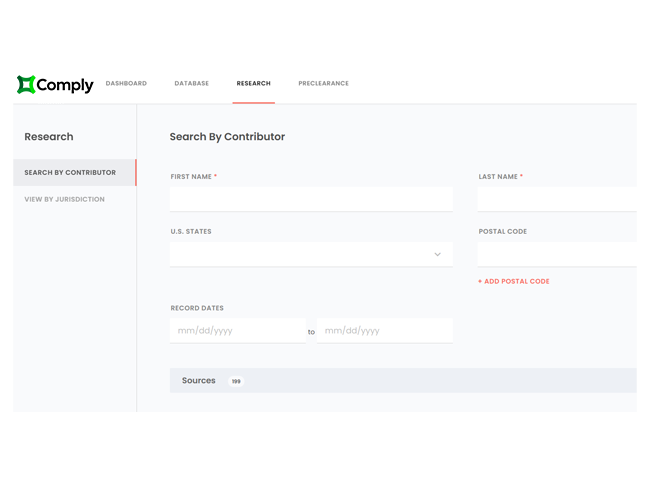Click into the Postal Code field
Image resolution: width=650 pixels, height=479 pixels.
coord(556,254)
